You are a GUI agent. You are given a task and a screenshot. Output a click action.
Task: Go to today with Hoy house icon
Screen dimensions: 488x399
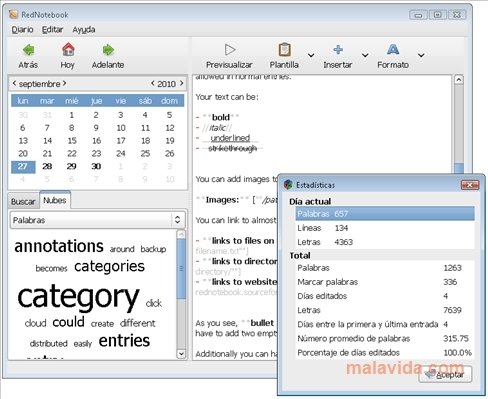point(68,50)
